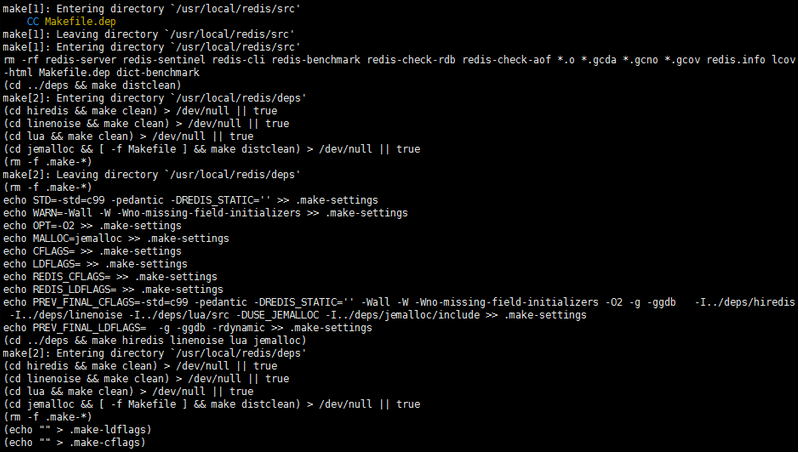Click the rm -rf redis-server command line
Screen dimensions: 799x453
[399, 60]
